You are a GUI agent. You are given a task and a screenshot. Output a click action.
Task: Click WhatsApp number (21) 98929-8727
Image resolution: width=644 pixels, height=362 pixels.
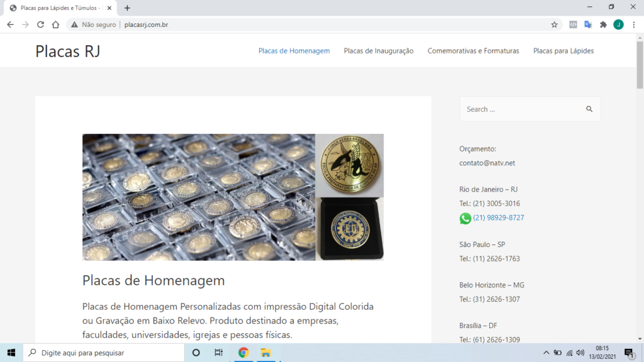point(498,218)
